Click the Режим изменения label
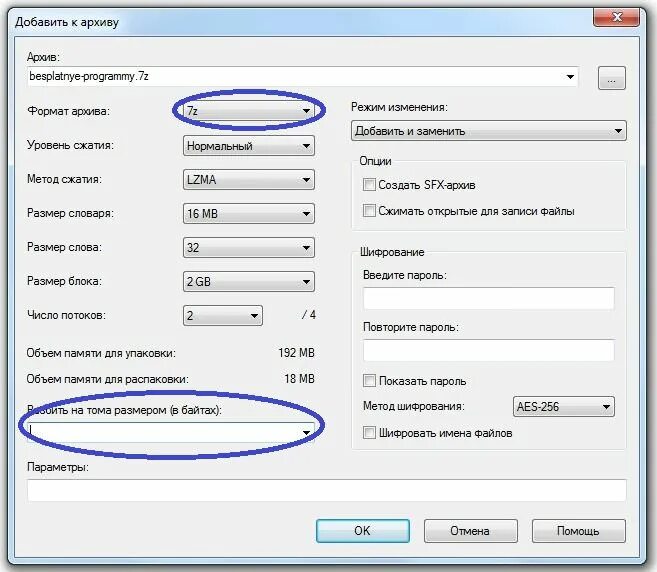This screenshot has width=657, height=572. (399, 107)
